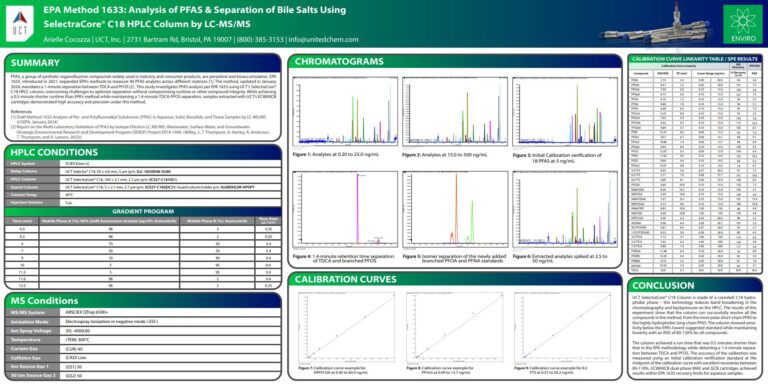Click the Figure 6 caption about extracted analytes
The image size is (768, 384).
click(560, 259)
